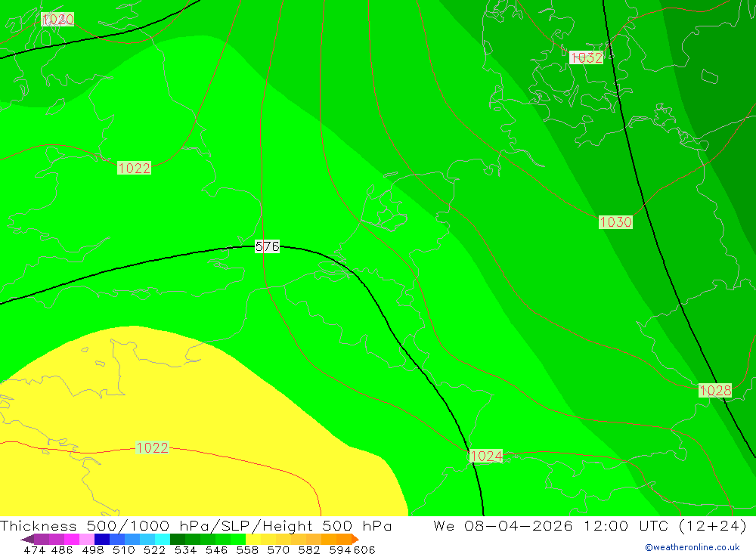Viewport: 756px width, 554px height.
Task: Click legend value 534
Action: (185, 550)
